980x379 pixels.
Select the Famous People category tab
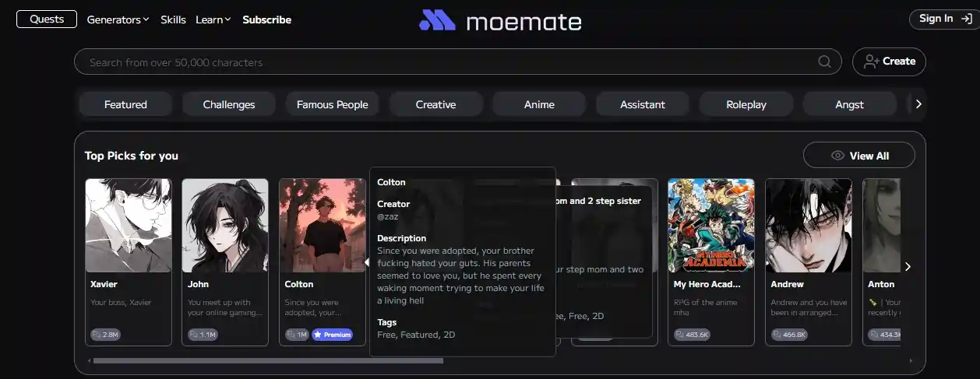click(x=333, y=104)
